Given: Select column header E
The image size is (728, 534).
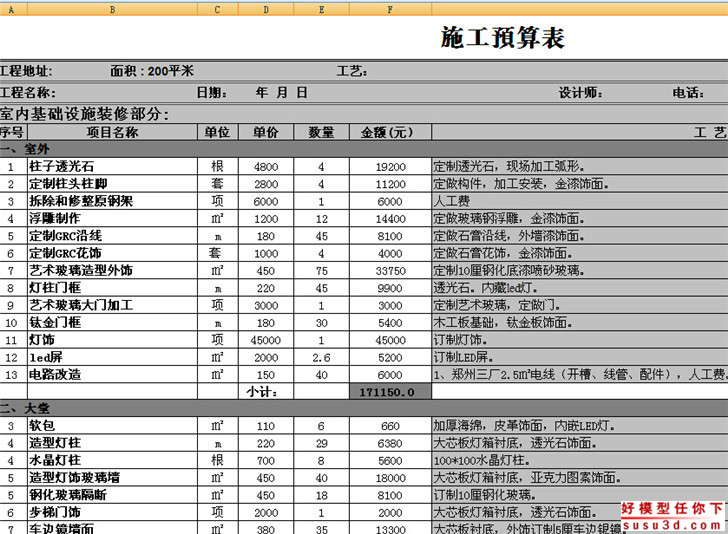Looking at the screenshot, I should (321, 9).
